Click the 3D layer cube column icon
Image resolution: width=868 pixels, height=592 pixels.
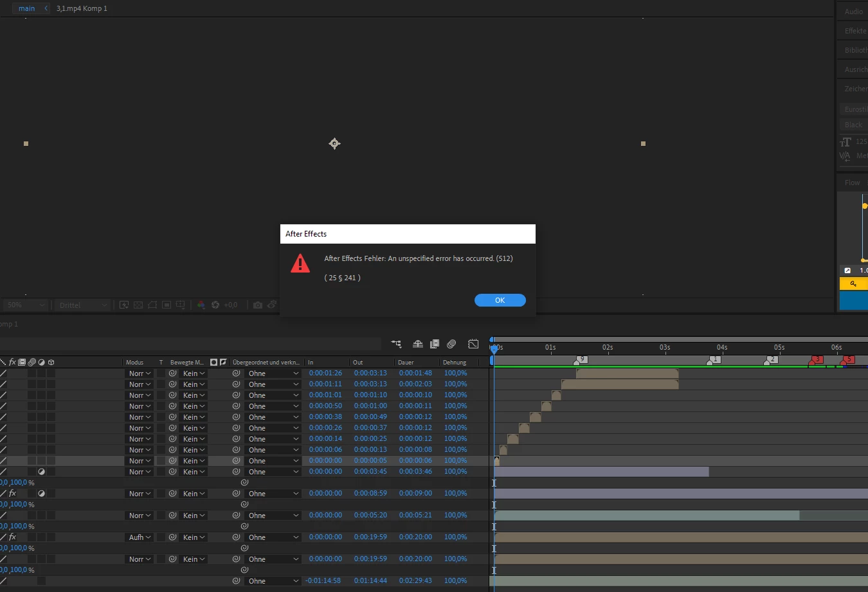[51, 362]
